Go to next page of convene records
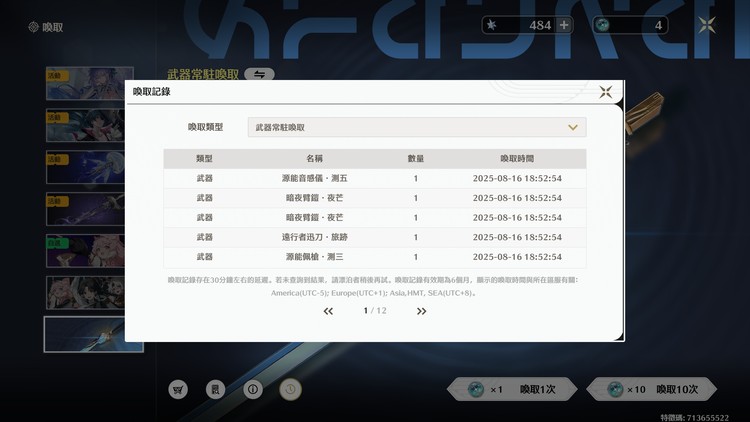This screenshot has width=750, height=422. click(x=421, y=311)
